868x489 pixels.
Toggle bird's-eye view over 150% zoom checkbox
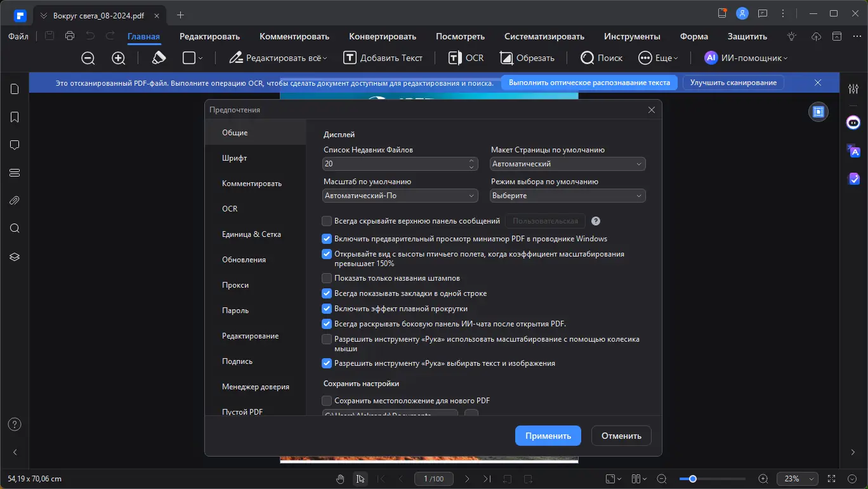pyautogui.click(x=327, y=254)
